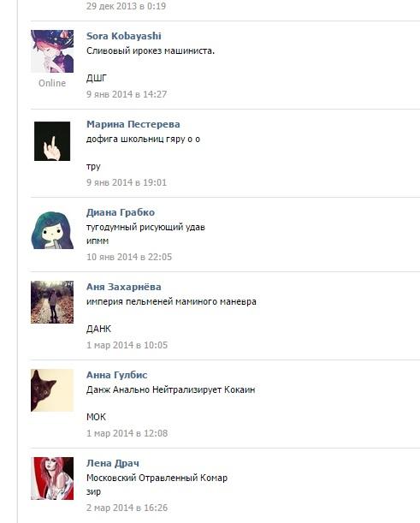This screenshot has height=523, width=420.
Task: Open Диана Грабко's profile name link
Action: [x=121, y=212]
